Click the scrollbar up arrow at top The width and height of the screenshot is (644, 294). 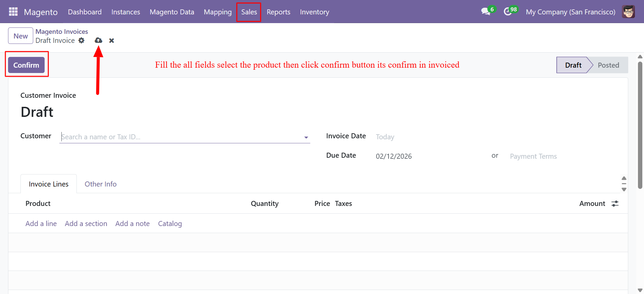pos(640,57)
